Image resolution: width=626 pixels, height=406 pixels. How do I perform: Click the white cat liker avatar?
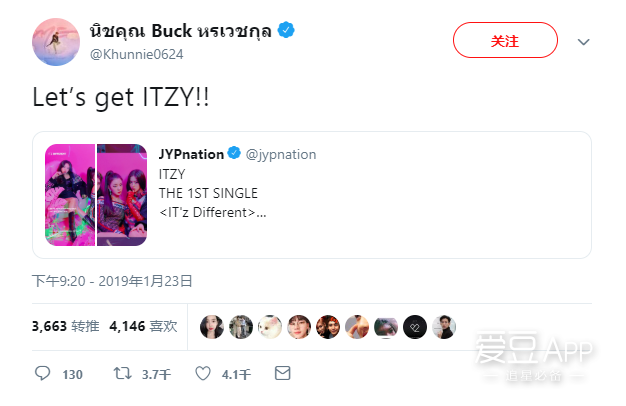(x=270, y=327)
